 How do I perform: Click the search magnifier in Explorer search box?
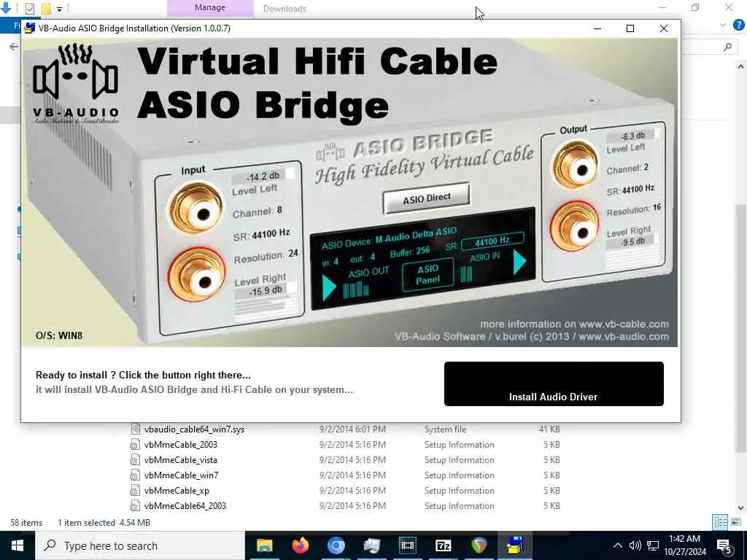click(727, 47)
